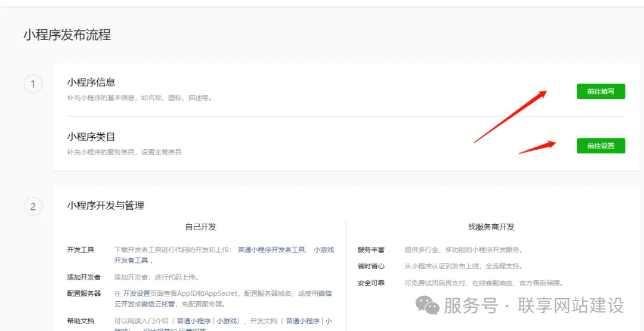Click the 小程序开发与管理 section title
Screen dimensions: 644x331
[106, 206]
